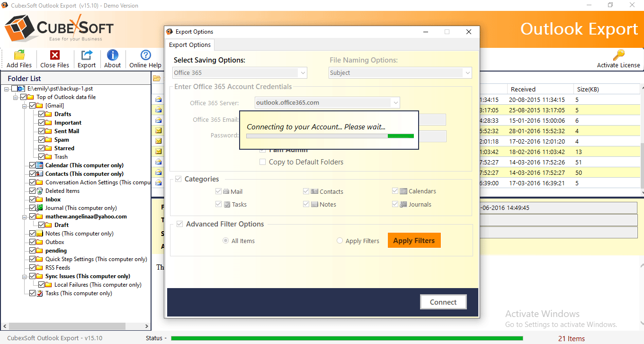Click the Password input field

pyautogui.click(x=432, y=136)
